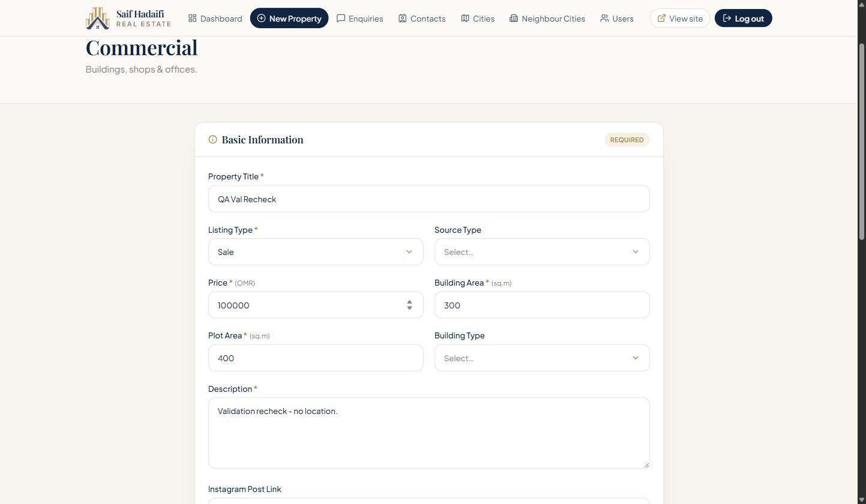Viewport: 866px width, 504px height.
Task: Click the grid icon beside Dashboard
Action: pos(192,18)
